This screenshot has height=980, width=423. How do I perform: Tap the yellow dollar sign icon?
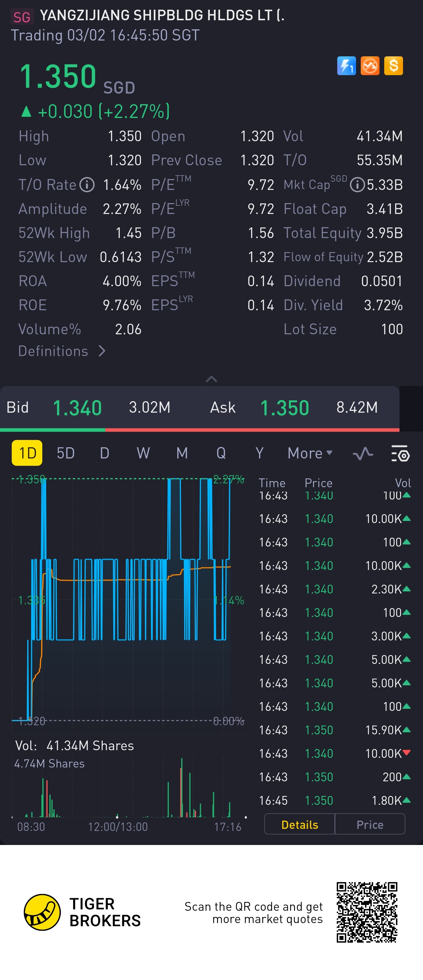[x=393, y=66]
